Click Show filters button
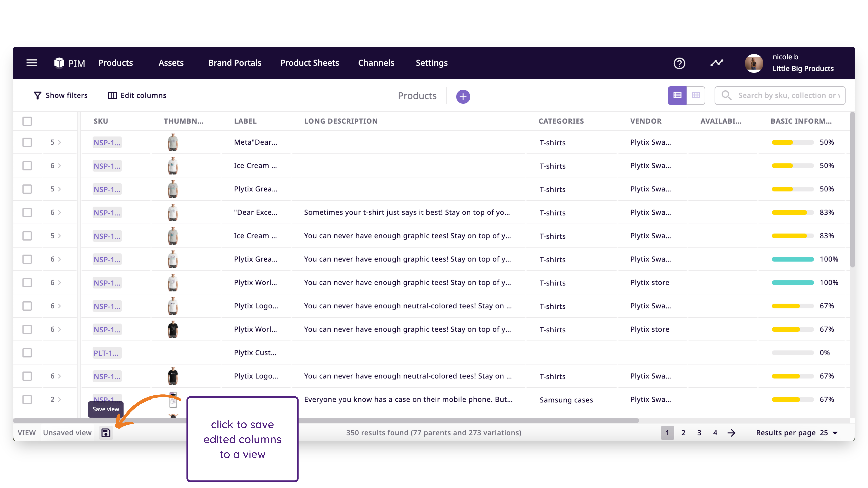Viewport: 868px width, 488px height. pyautogui.click(x=61, y=96)
